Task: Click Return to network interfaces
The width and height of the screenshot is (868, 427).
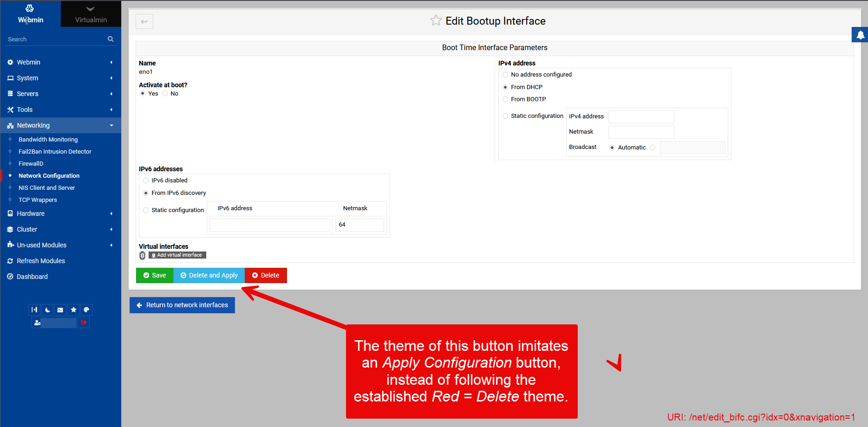Action: (182, 305)
